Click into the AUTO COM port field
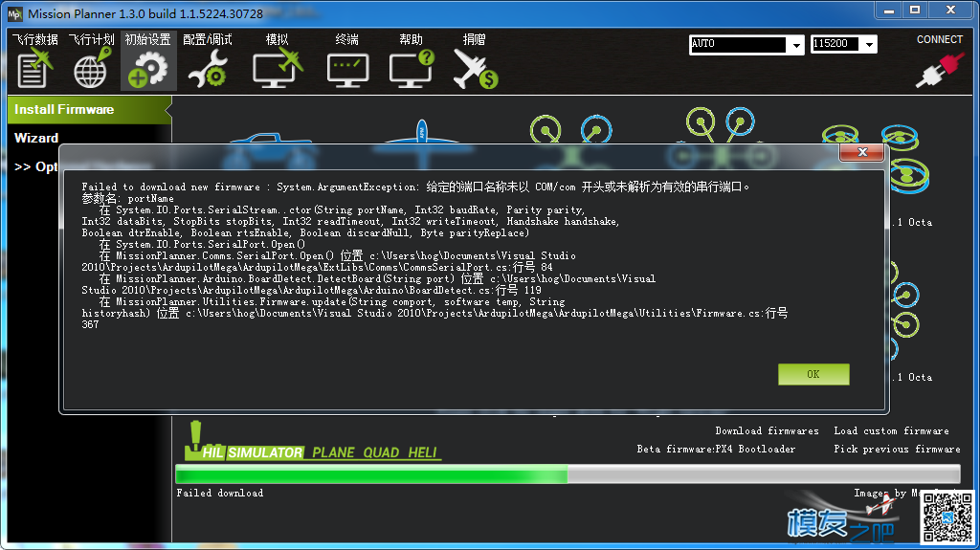The image size is (980, 550). pos(738,44)
